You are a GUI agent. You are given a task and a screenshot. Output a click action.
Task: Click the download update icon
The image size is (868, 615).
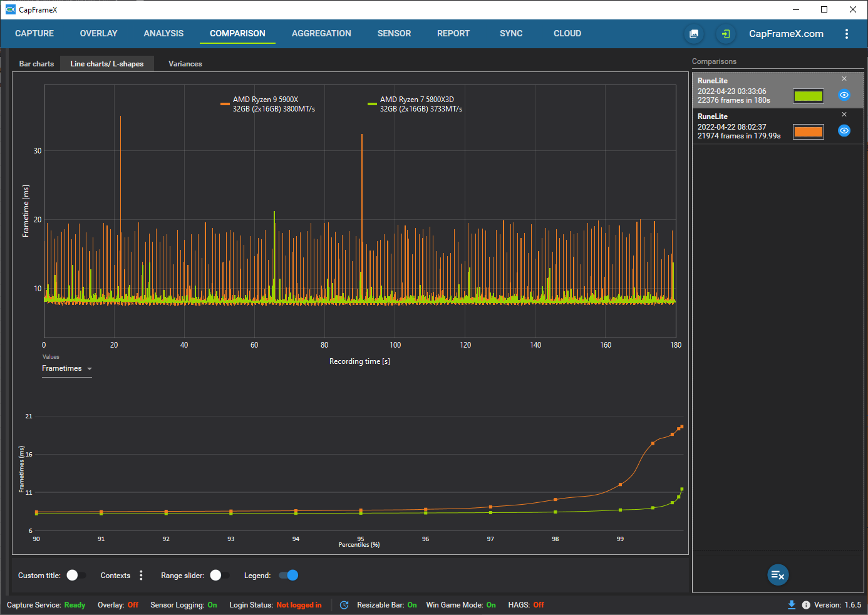[792, 605]
